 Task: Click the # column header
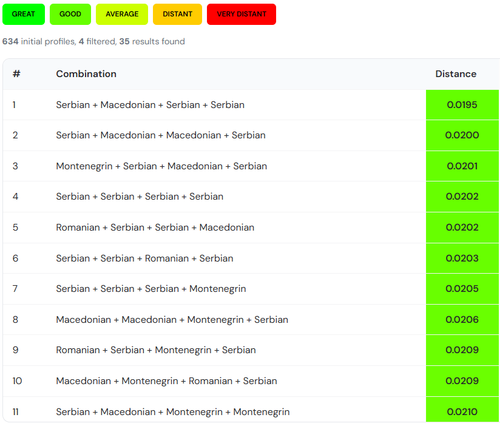pyautogui.click(x=16, y=74)
